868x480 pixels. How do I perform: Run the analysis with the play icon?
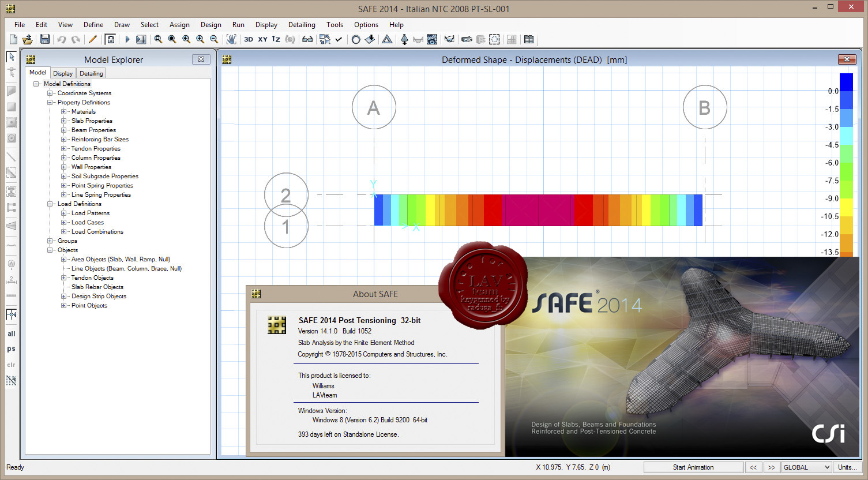[x=127, y=39]
